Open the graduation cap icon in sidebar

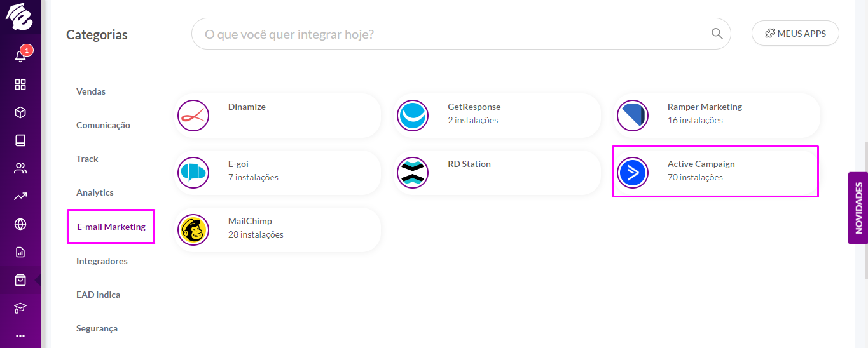pyautogui.click(x=20, y=308)
